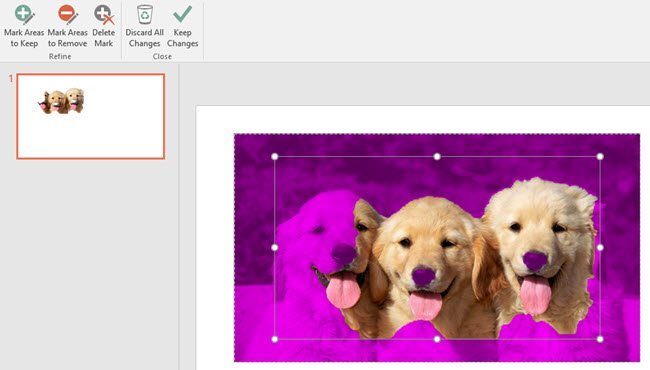Select slide 1 thumbnail in the panel
The width and height of the screenshot is (650, 370).
click(91, 116)
